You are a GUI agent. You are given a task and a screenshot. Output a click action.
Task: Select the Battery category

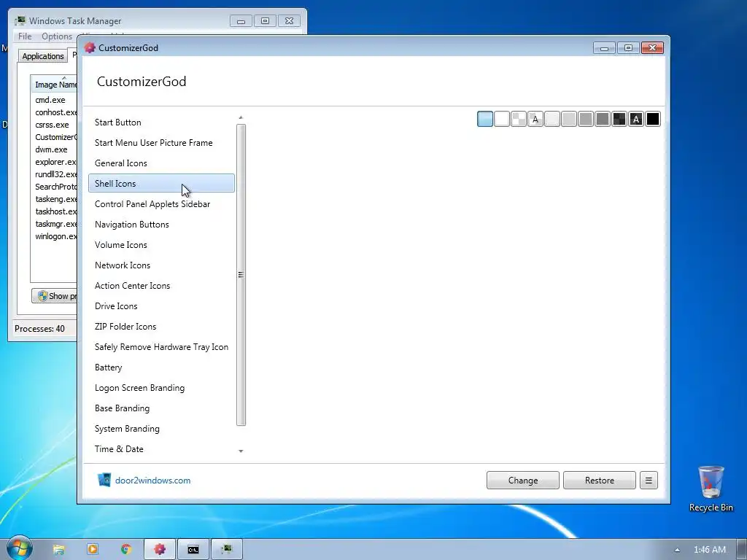pos(161,367)
